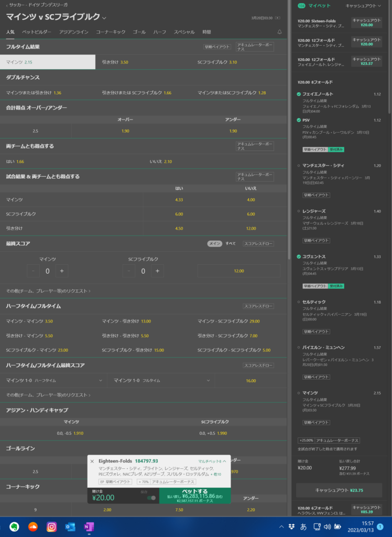Switch to 人気 tab

[10, 32]
